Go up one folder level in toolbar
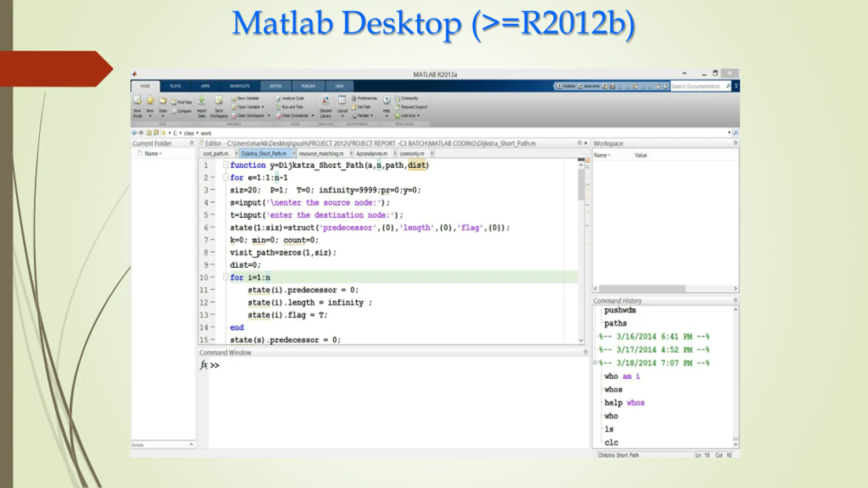Image resolution: width=868 pixels, height=488 pixels. (149, 133)
